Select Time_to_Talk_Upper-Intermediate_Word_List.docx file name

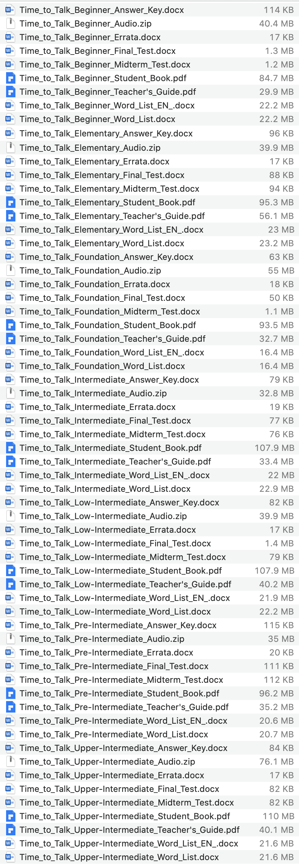click(x=119, y=857)
